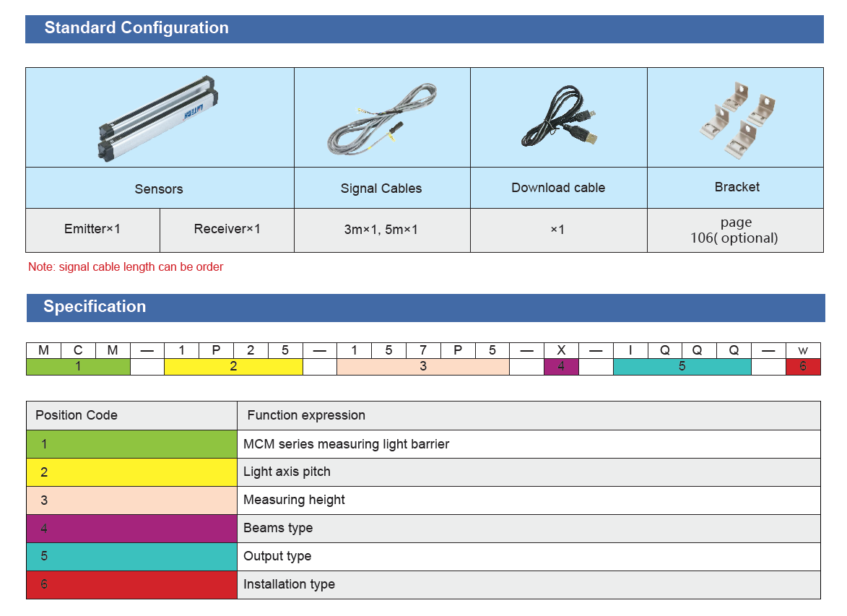
Task: Click the Standard Configuration header
Action: click(136, 28)
